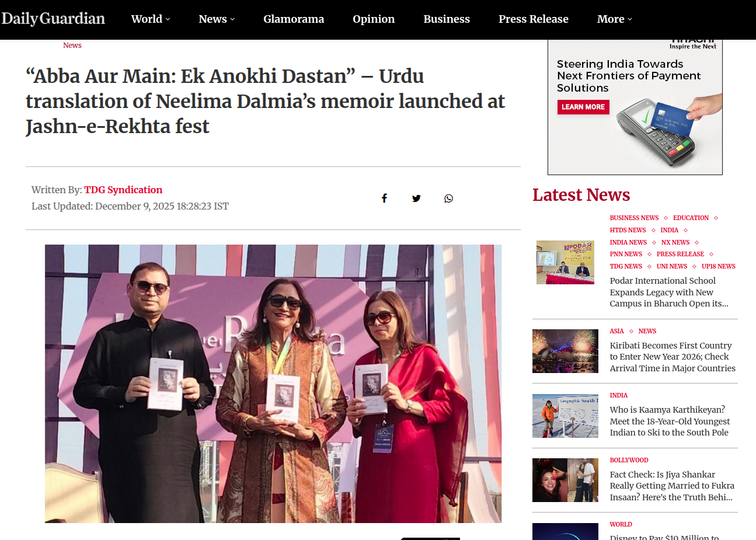756x540 pixels.
Task: Click the TDG Syndication author link
Action: [123, 190]
